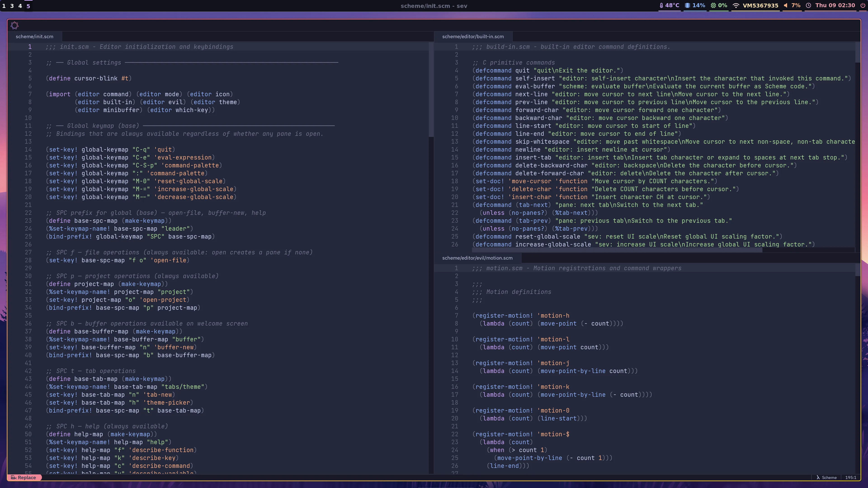Select workspace 5 indicator in the top bar
Image resolution: width=868 pixels, height=488 pixels.
(x=28, y=6)
